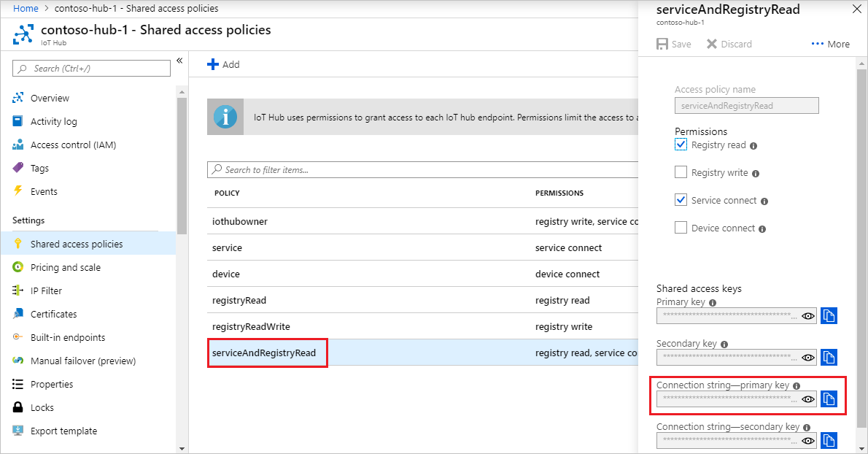
Task: Click the Export template icon
Action: coord(18,430)
